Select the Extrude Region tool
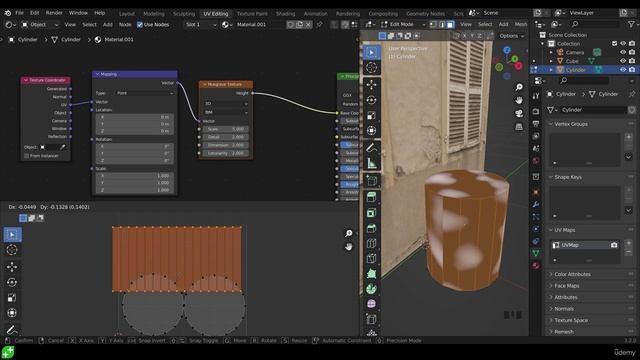 pos(371,197)
